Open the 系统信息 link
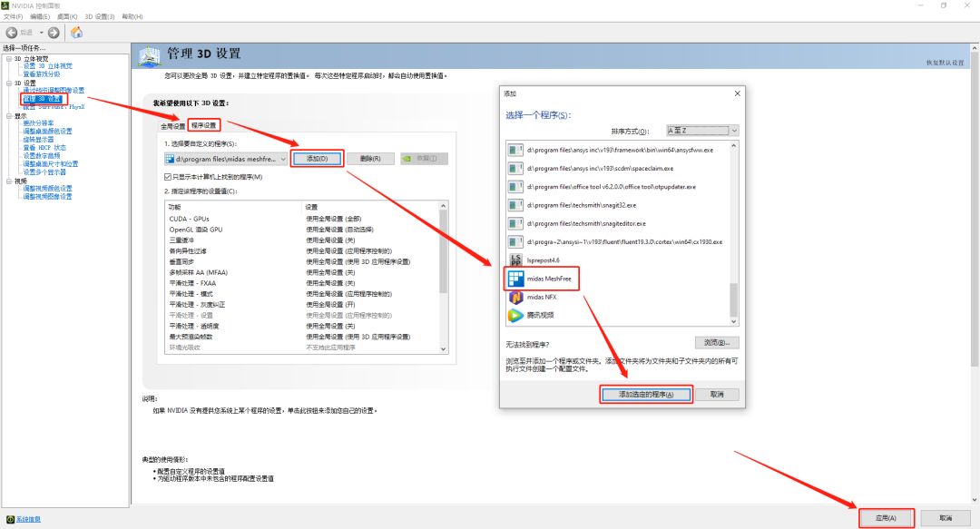Screen dimensions: 980x529 (x=28, y=520)
